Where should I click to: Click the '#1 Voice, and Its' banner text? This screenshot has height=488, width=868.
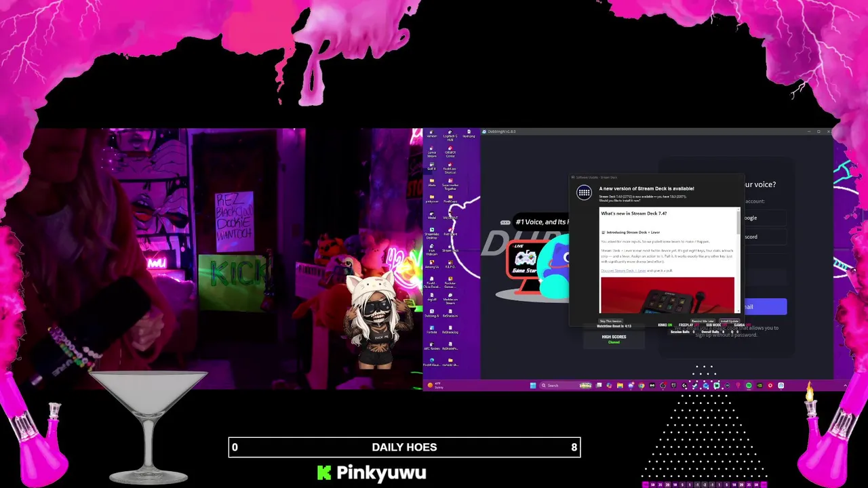[541, 222]
